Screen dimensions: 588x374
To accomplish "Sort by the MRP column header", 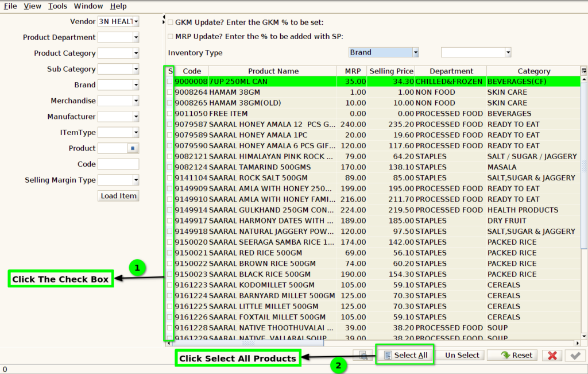I will [x=353, y=71].
